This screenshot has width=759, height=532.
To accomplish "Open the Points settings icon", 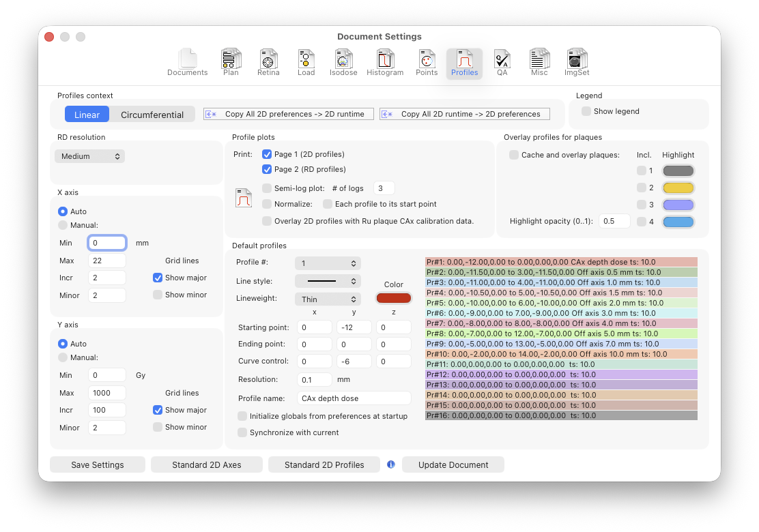I will [427, 63].
